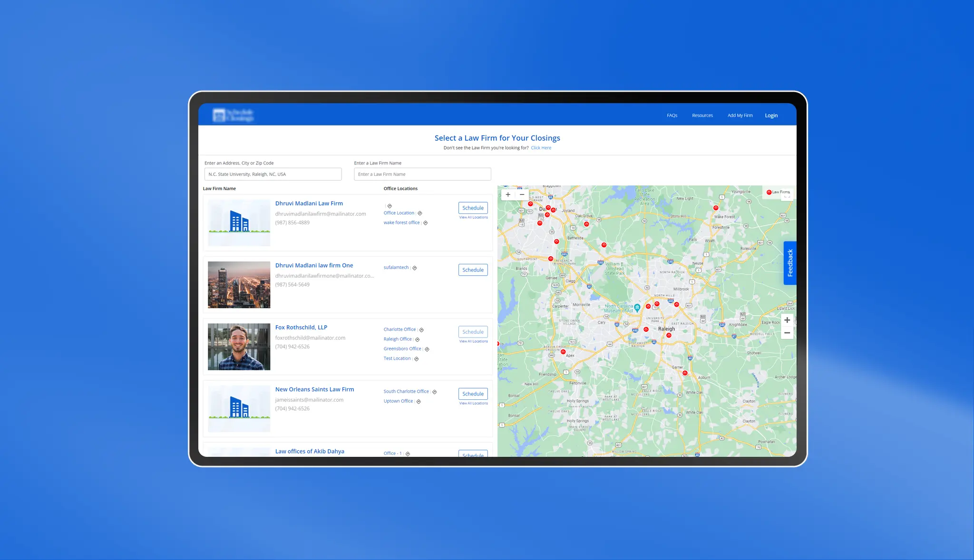
Task: Open Dhruvi Madlani Law Firm name link
Action: 309,203
